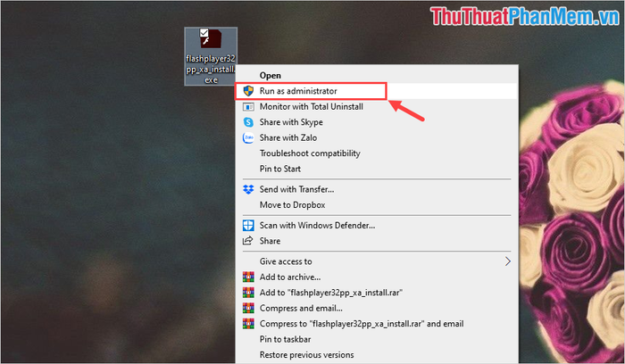Click the Windows Defender shield icon
The width and height of the screenshot is (625, 364).
coord(248,226)
